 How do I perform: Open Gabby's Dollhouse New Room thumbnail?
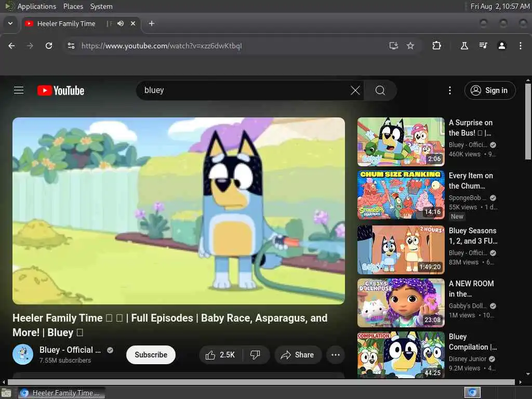click(401, 303)
